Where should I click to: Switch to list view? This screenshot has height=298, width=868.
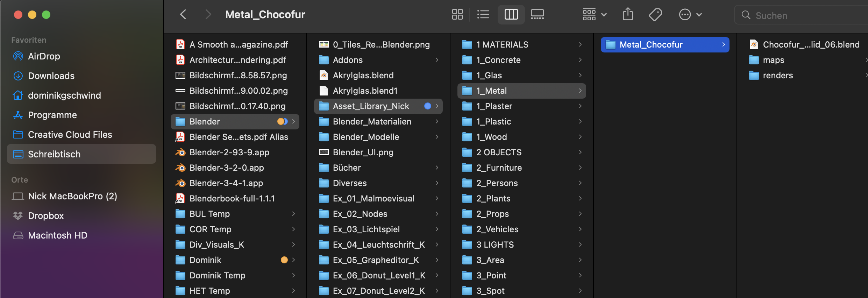click(483, 15)
